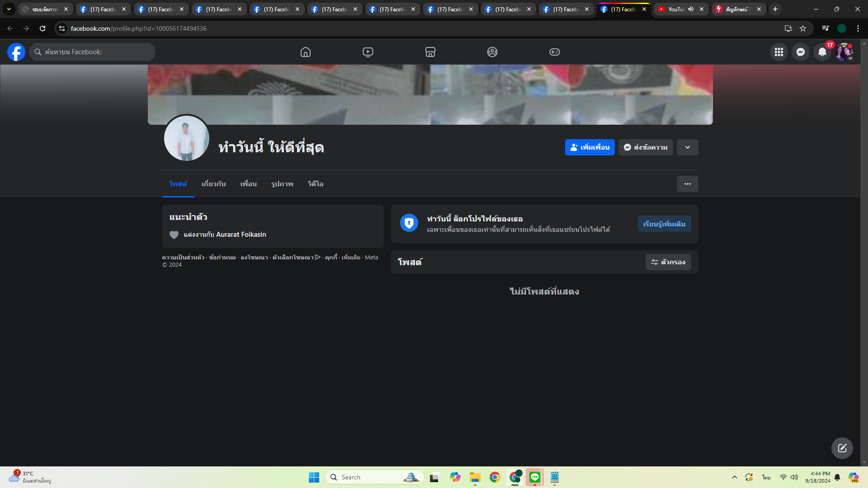Open the account profile picture menu

[x=844, y=52]
